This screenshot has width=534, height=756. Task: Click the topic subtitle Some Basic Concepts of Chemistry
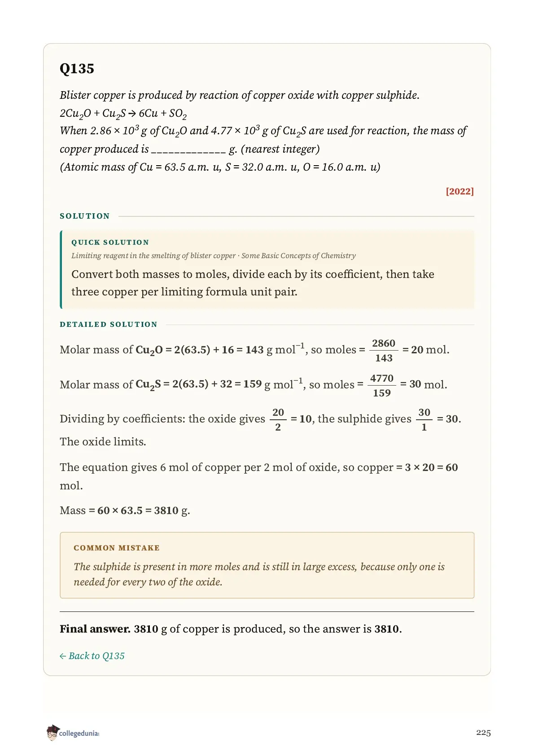point(298,256)
